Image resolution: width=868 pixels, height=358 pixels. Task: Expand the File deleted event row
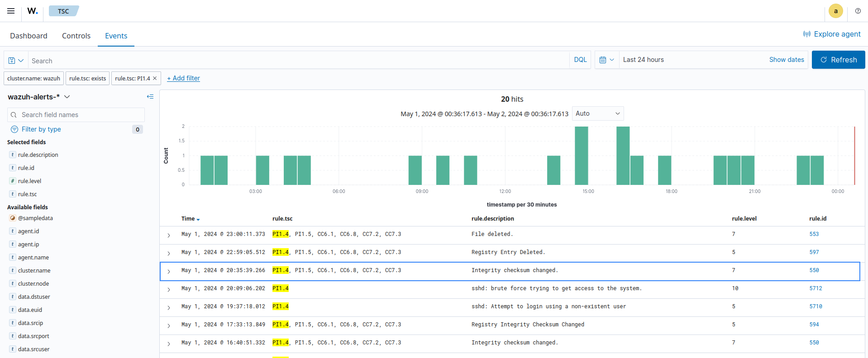coord(169,235)
